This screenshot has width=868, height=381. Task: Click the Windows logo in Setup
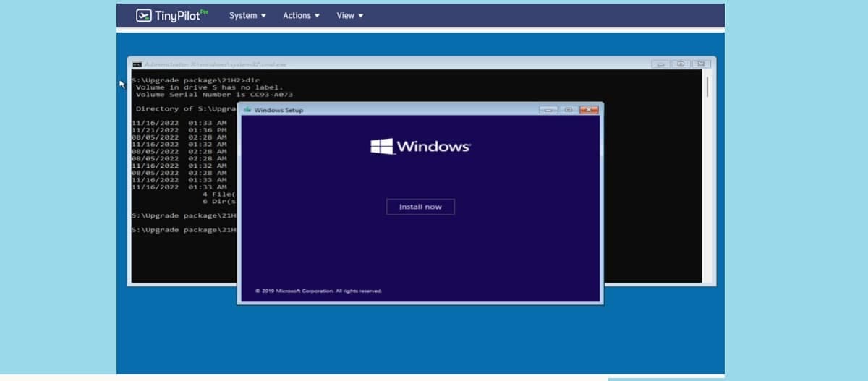(x=420, y=146)
